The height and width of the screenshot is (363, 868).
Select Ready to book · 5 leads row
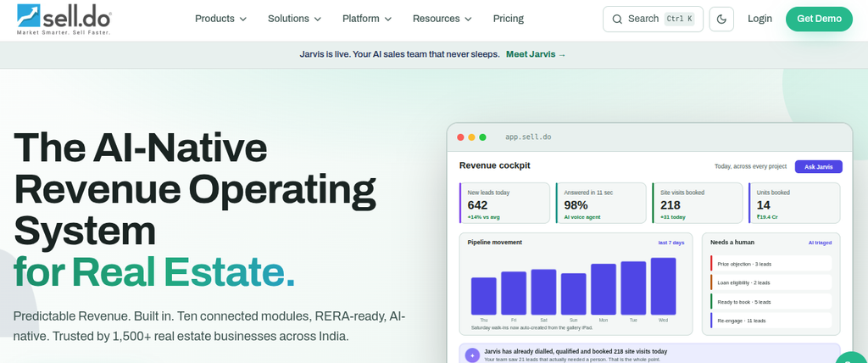click(771, 302)
